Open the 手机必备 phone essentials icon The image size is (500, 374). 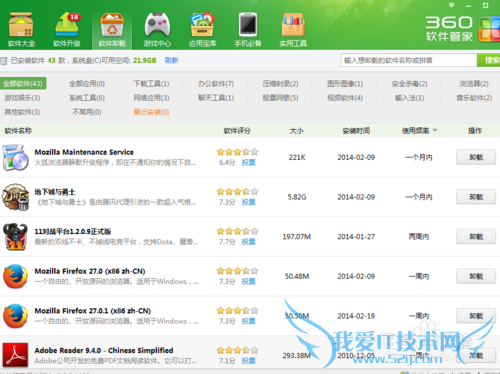248,29
